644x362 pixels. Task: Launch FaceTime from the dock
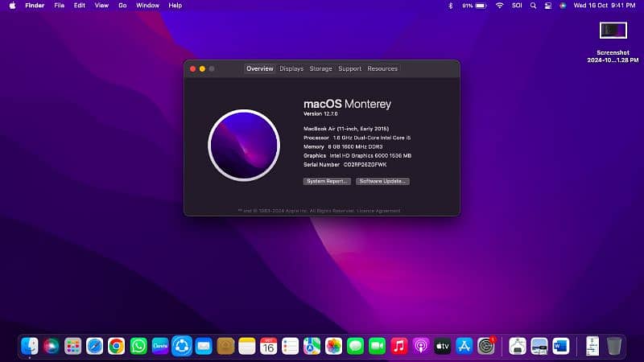[x=378, y=346]
